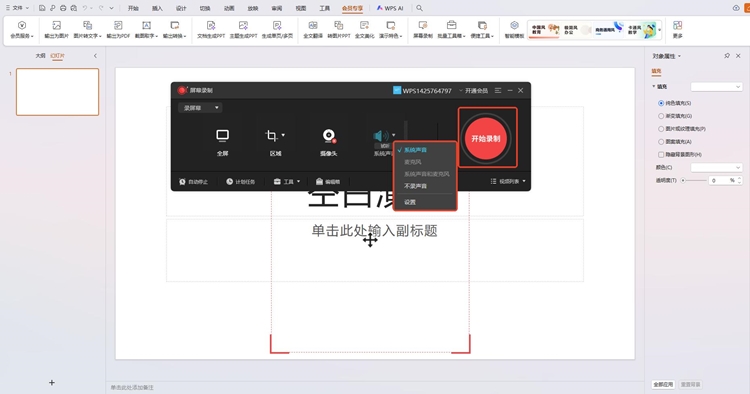Screen dimensions: 750x394
Task: Open the 录屏幕 mode dropdown
Action: click(200, 108)
